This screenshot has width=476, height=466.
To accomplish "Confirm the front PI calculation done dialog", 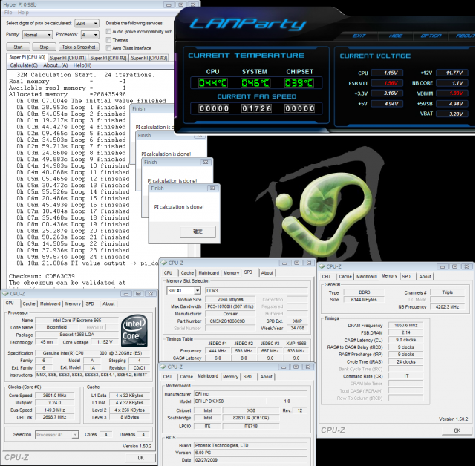I will pos(198,232).
